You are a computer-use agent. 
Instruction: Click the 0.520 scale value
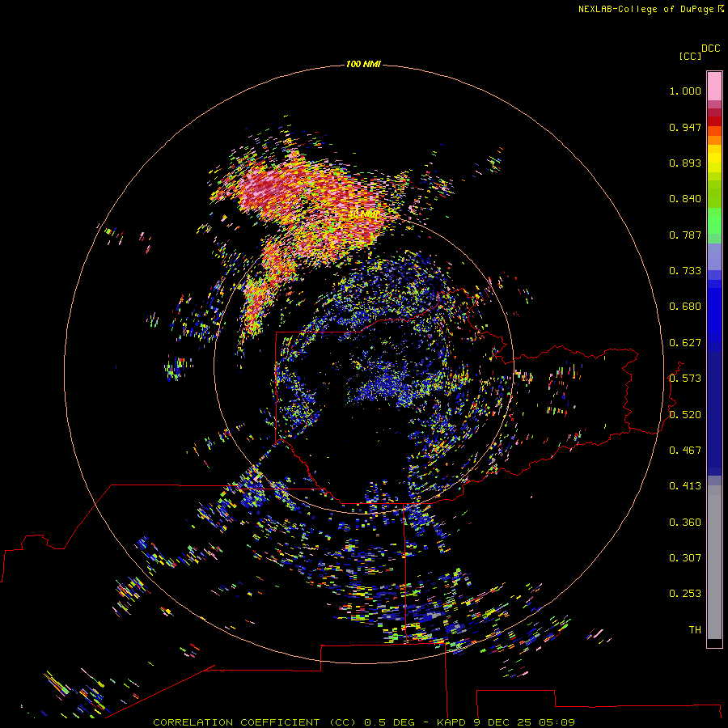tap(685, 415)
